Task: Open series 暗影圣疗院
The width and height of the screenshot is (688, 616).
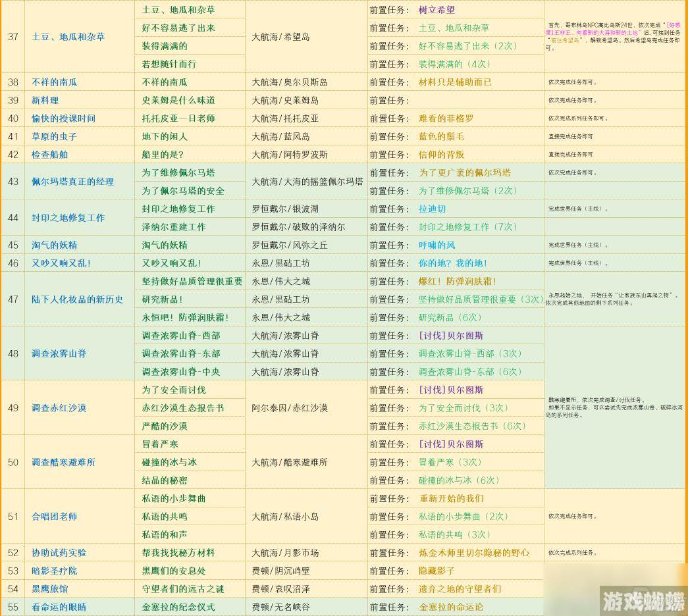Action: click(54, 571)
